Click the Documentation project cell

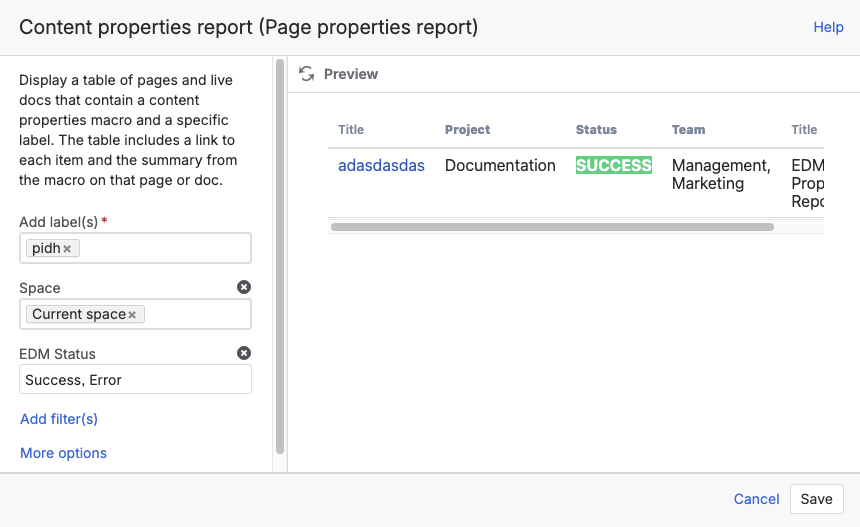point(500,166)
